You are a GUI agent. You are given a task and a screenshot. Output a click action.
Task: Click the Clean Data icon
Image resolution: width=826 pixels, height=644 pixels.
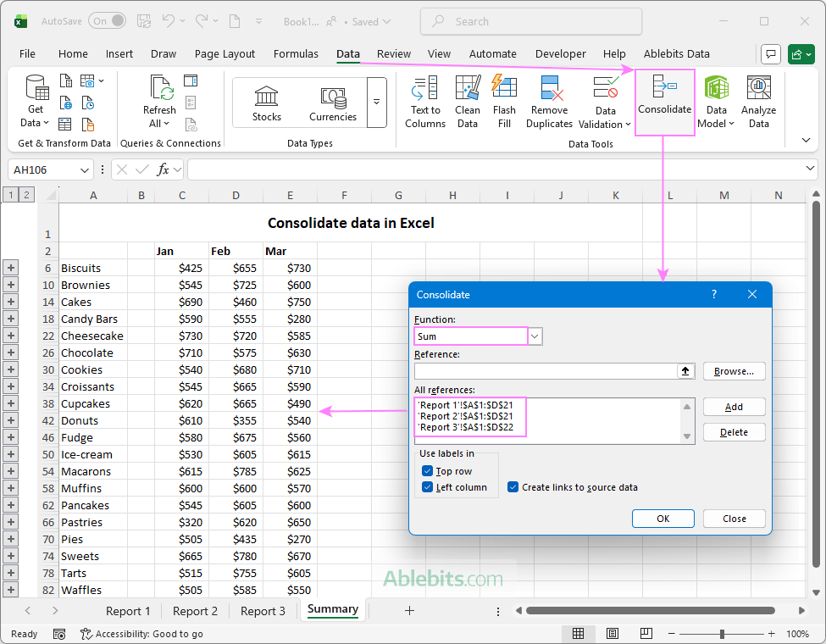tap(468, 89)
